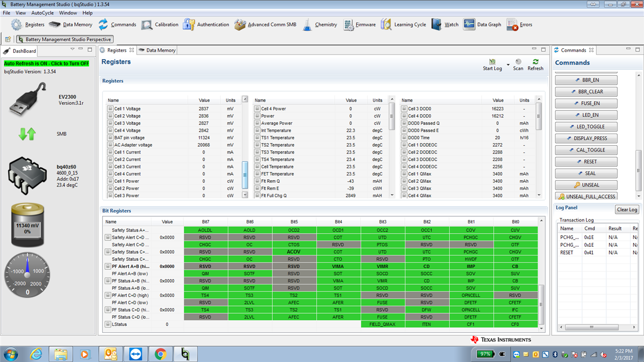644x362 pixels.
Task: Open the View menu
Action: (x=21, y=13)
